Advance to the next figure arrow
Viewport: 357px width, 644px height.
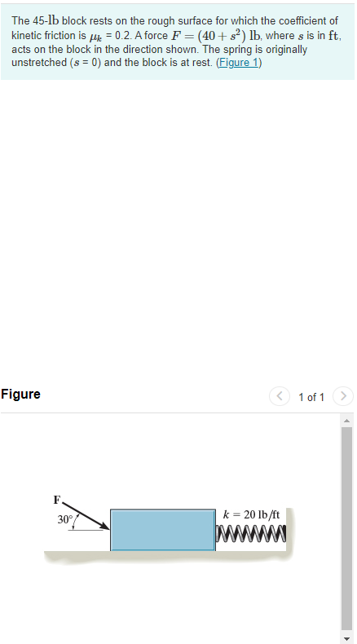[x=343, y=396]
